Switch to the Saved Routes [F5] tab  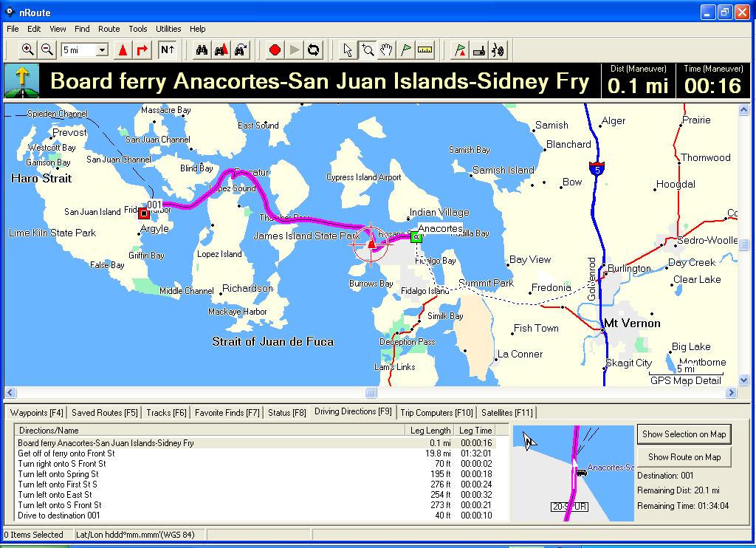[105, 412]
